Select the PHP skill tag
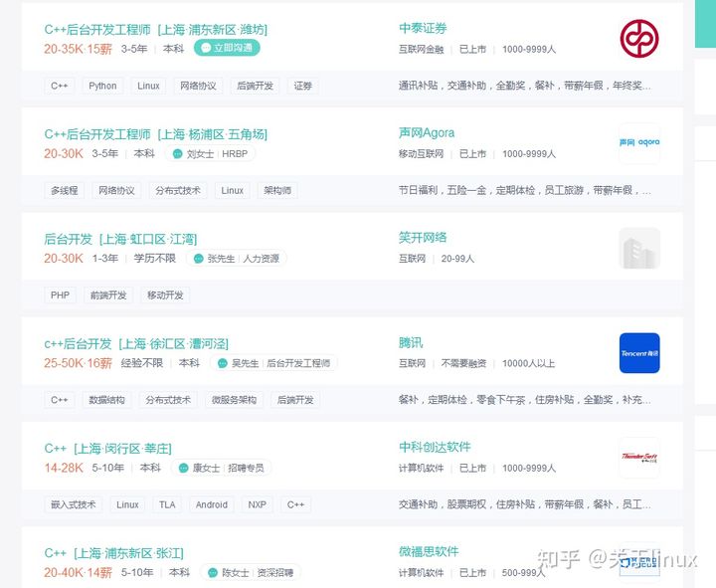 pos(61,295)
